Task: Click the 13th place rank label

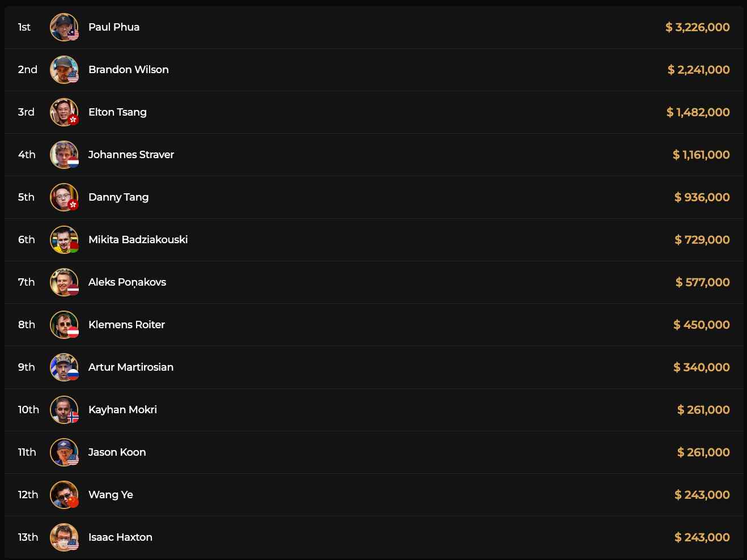Action: [x=28, y=537]
